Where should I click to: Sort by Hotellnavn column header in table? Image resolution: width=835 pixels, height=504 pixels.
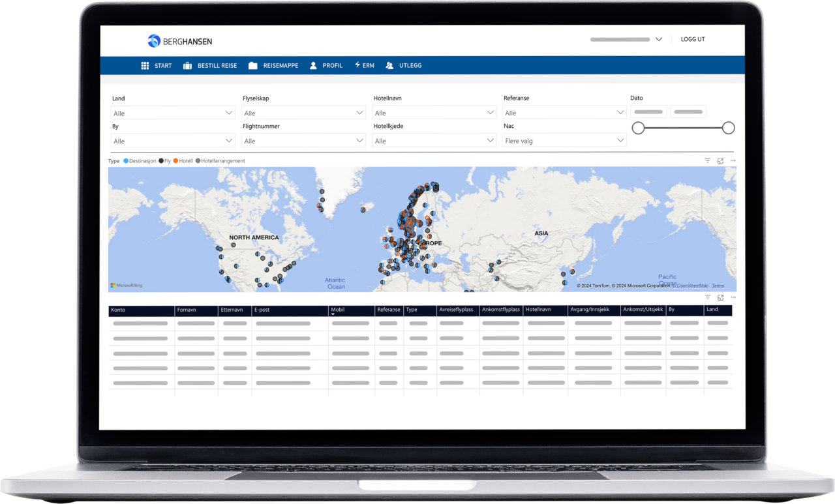coord(545,311)
